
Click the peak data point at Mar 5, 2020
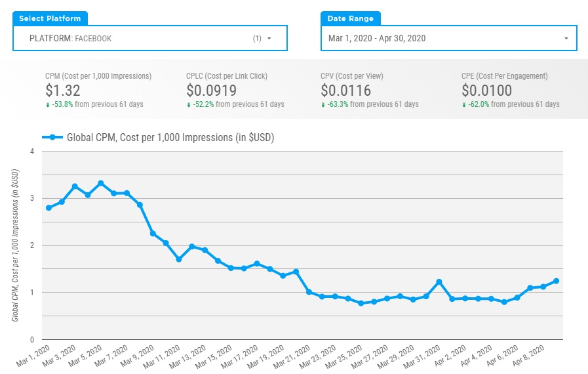click(101, 183)
